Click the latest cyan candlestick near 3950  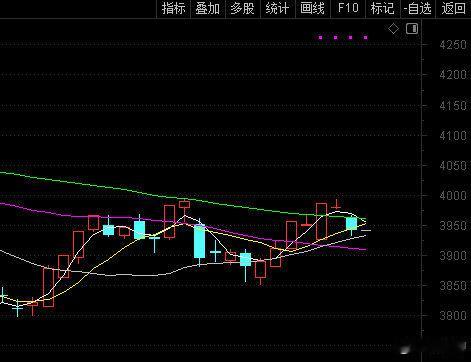(351, 223)
